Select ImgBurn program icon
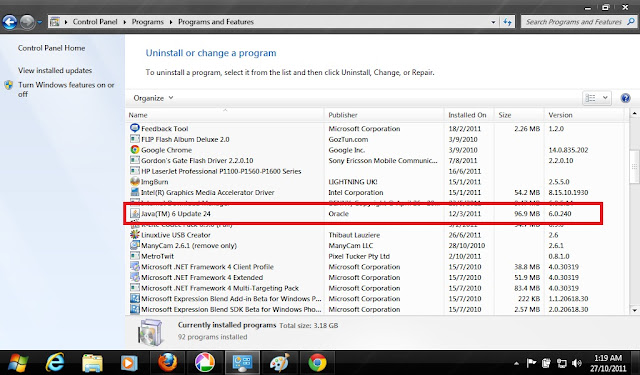Image resolution: width=640 pixels, height=375 pixels. tap(135, 181)
